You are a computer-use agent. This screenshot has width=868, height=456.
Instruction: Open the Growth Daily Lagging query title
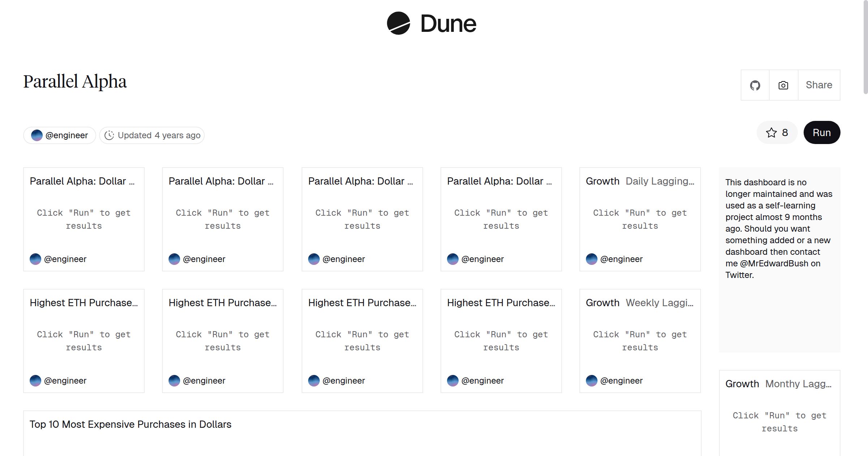point(640,181)
